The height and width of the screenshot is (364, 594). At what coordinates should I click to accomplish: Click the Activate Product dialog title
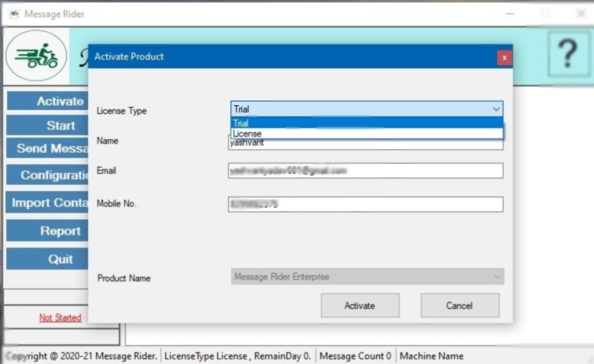(x=129, y=57)
